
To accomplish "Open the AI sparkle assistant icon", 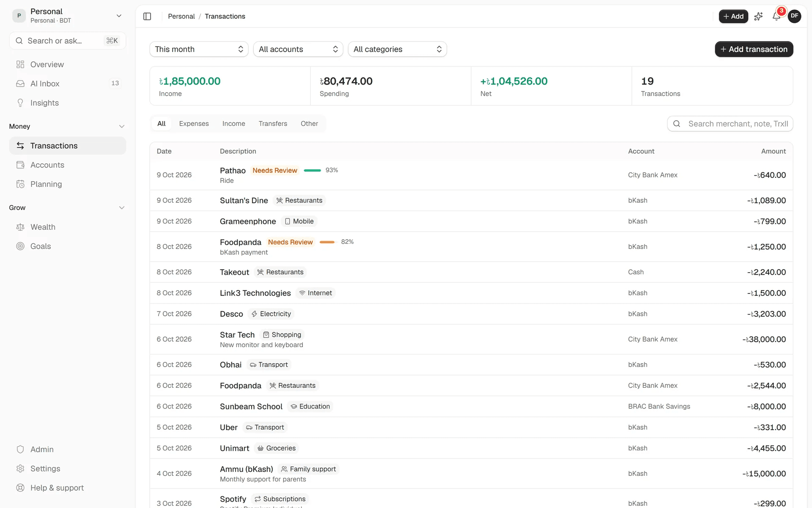I will [x=758, y=16].
